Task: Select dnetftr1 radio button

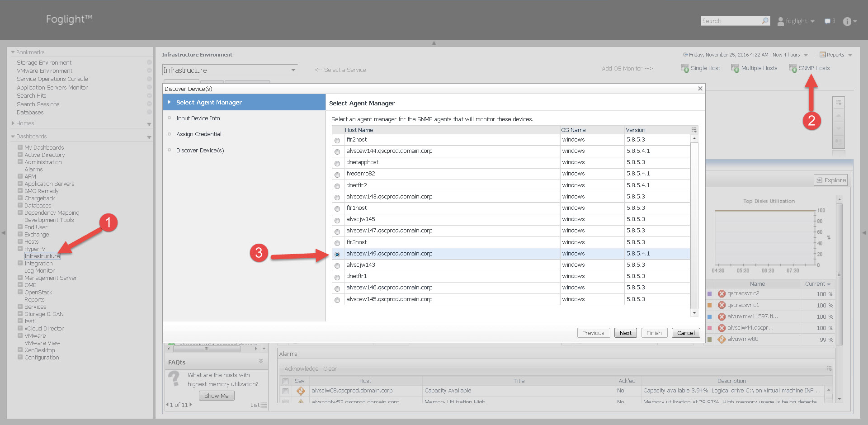Action: (337, 277)
